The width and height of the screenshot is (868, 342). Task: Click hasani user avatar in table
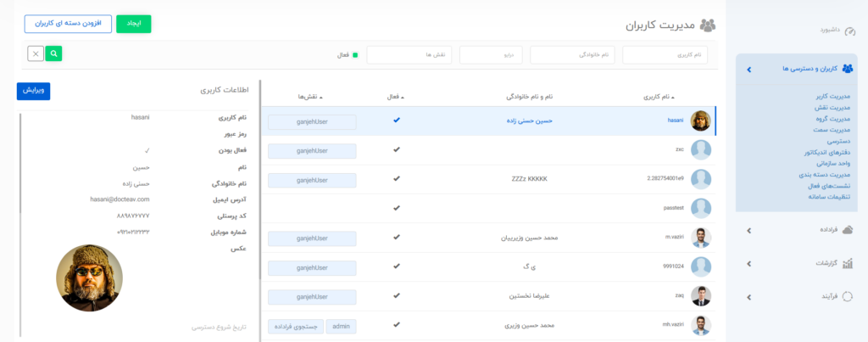coord(700,121)
